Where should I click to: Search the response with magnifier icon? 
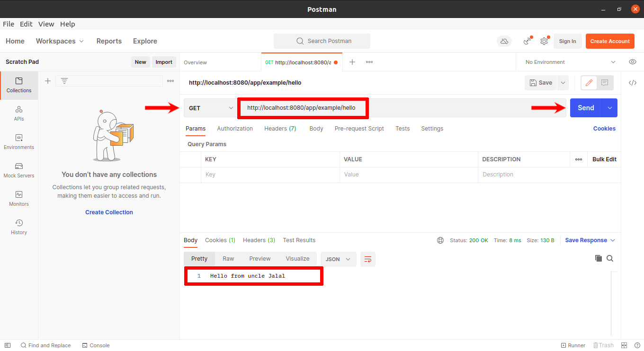610,258
